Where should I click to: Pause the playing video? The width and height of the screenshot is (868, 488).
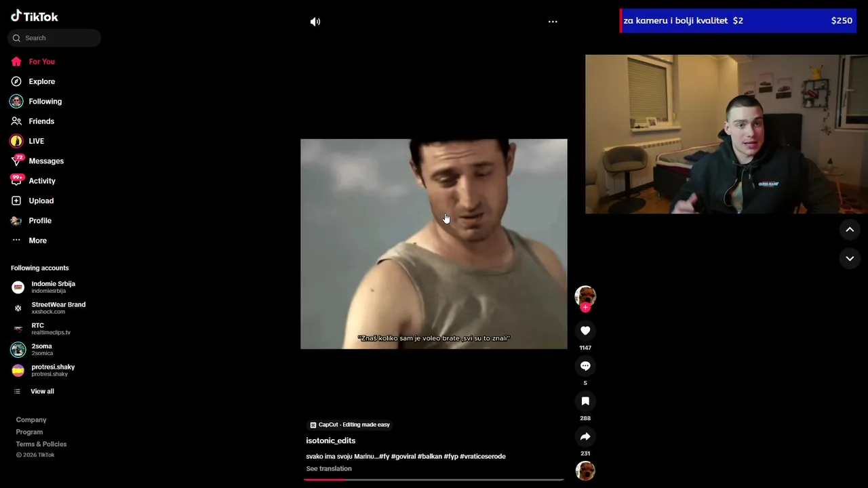[434, 244]
